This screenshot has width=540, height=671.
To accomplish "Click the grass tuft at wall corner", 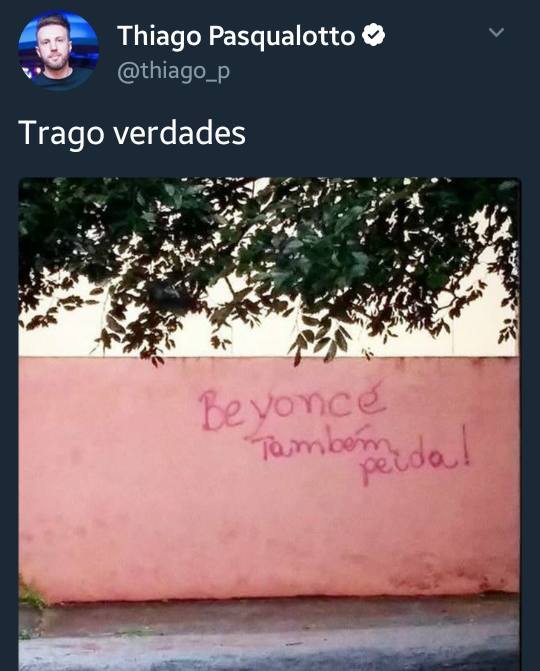I will pos(32,594).
